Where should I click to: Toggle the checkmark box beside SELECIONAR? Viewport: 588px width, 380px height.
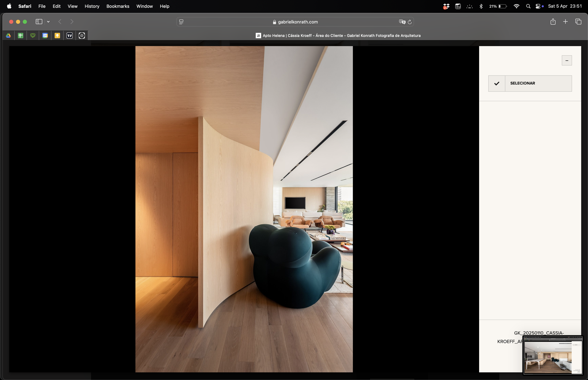(x=497, y=83)
